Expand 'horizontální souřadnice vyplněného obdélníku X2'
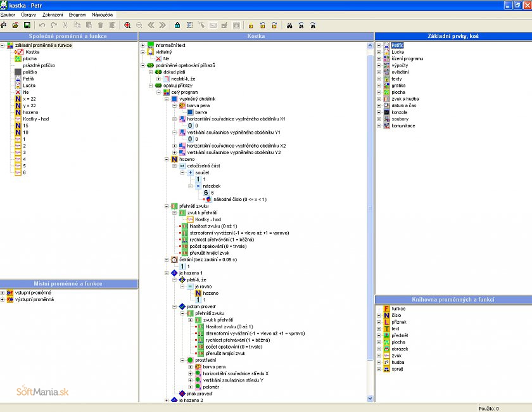532x412 pixels. 175,146
